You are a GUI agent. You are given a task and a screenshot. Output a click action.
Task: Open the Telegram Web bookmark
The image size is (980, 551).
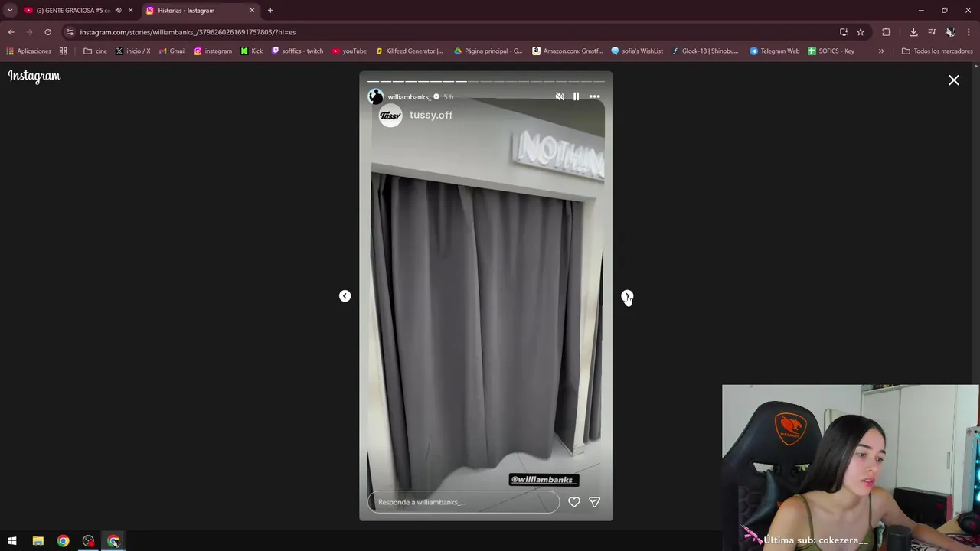tap(775, 51)
